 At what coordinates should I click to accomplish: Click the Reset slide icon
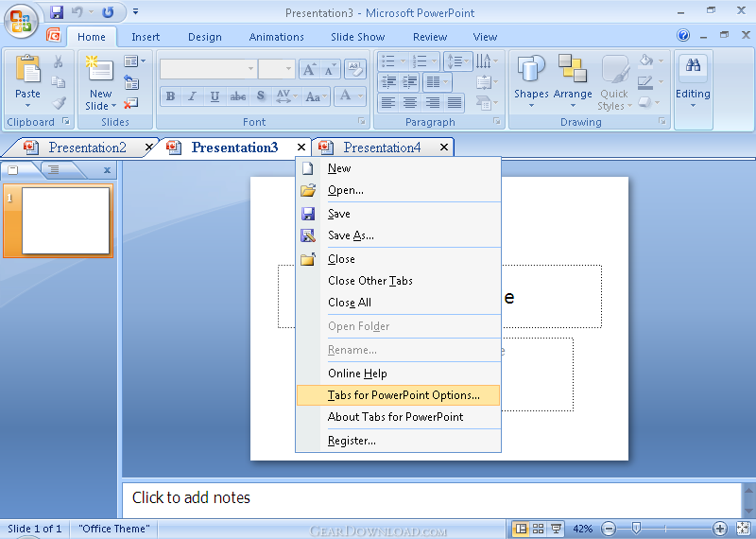point(131,82)
